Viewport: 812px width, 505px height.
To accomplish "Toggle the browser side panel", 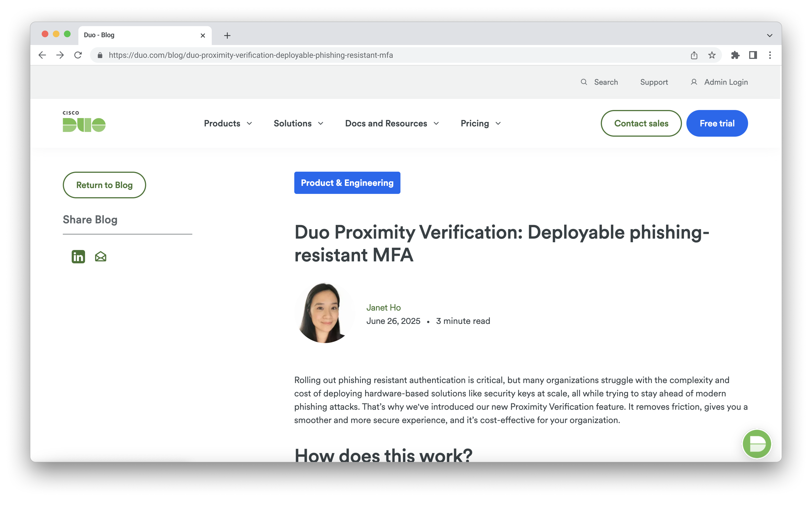I will coord(753,55).
